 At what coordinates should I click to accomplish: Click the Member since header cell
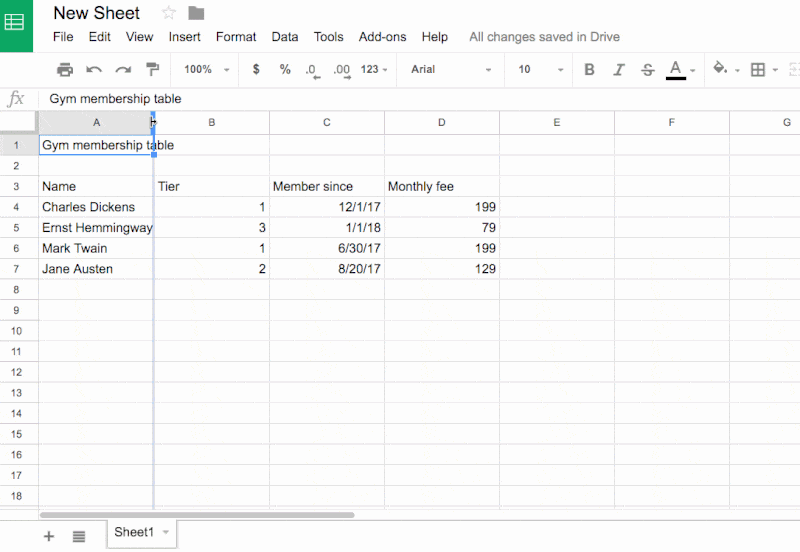[327, 186]
